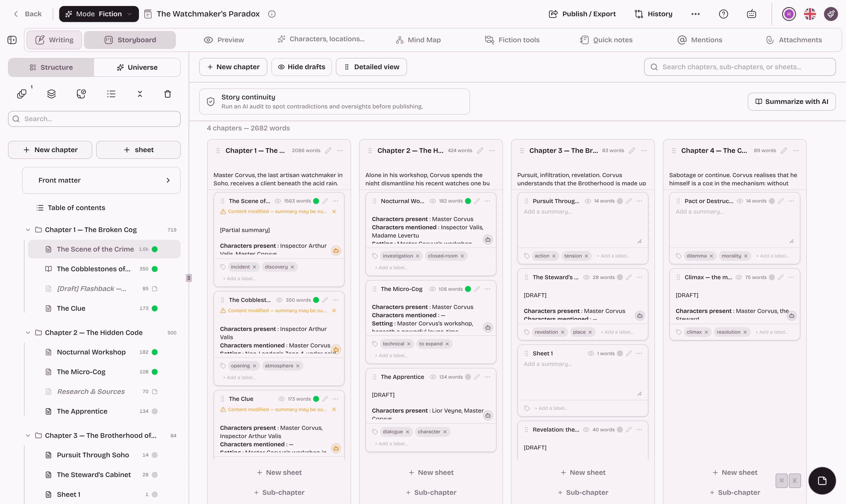Toggle visibility eye on The Micro-Cog card
This screenshot has height=504, width=846.
coord(432,289)
